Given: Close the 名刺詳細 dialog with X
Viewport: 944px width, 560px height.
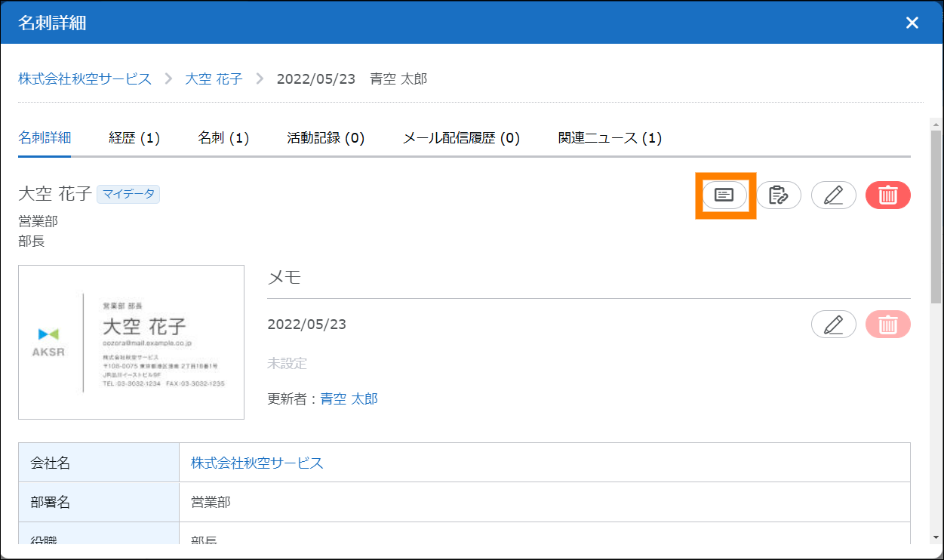Looking at the screenshot, I should tap(912, 23).
